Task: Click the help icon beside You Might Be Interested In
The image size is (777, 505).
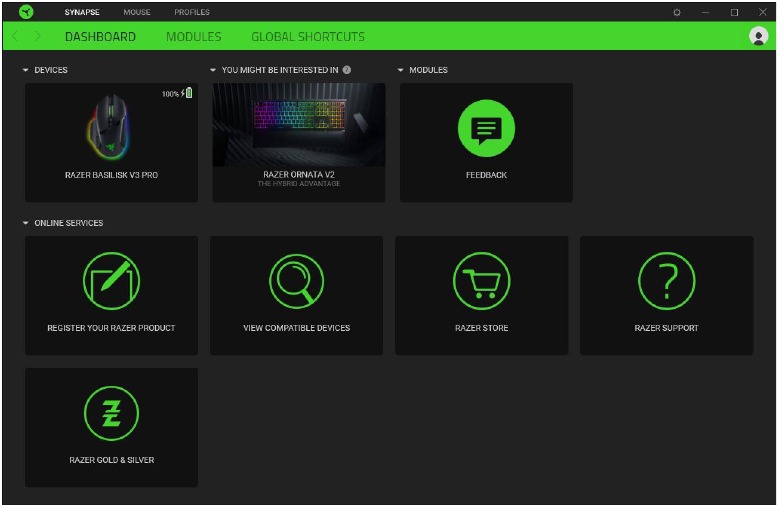Action: 347,70
